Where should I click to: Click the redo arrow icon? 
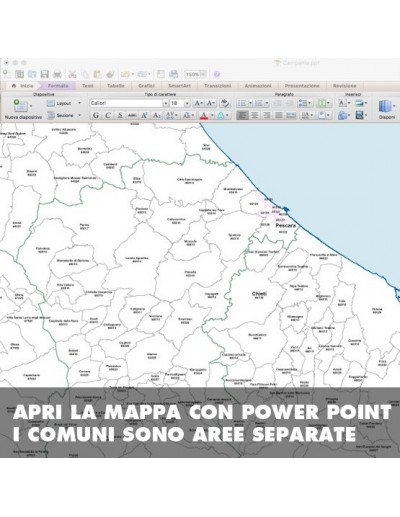[x=142, y=74]
